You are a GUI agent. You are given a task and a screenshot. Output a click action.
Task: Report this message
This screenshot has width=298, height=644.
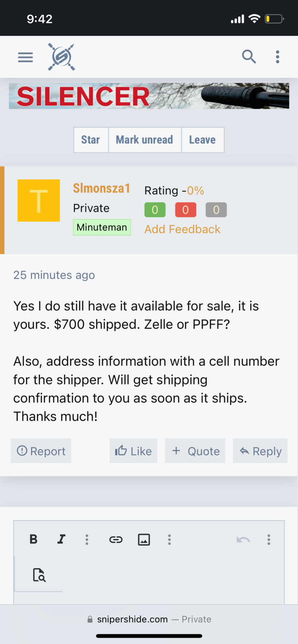pos(41,451)
